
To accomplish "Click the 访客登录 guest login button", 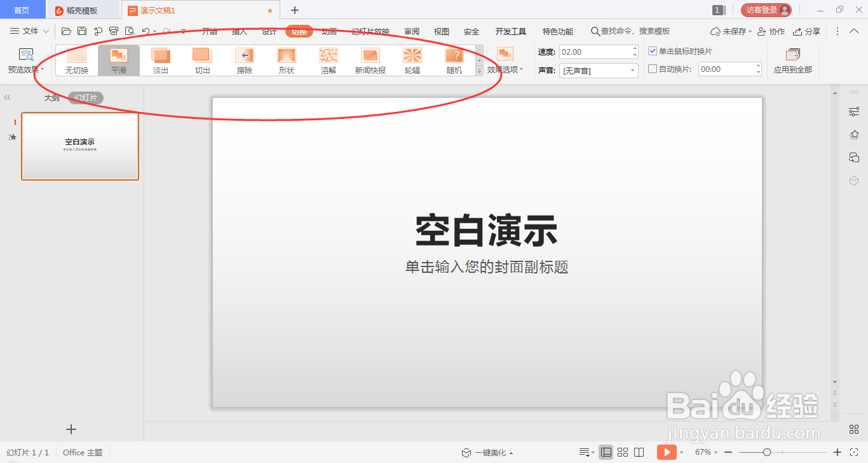I will [x=766, y=10].
